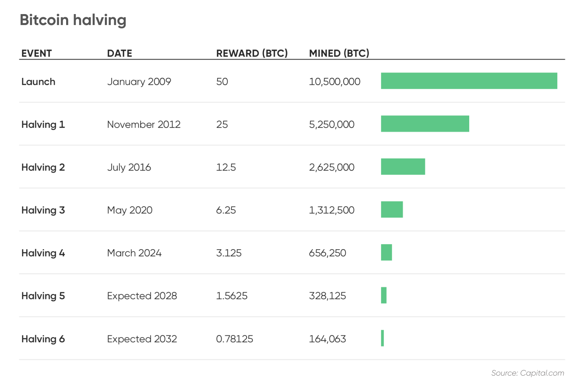Screen dimensions: 587x392
Task: Click the 'Source: Capital.com' credit
Action: pyautogui.click(x=528, y=373)
